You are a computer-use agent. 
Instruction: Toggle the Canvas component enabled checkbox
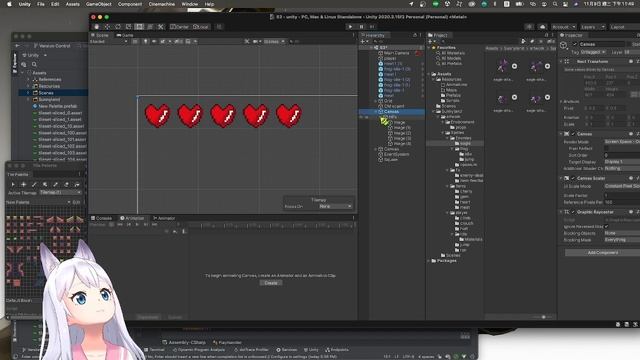pos(573,134)
